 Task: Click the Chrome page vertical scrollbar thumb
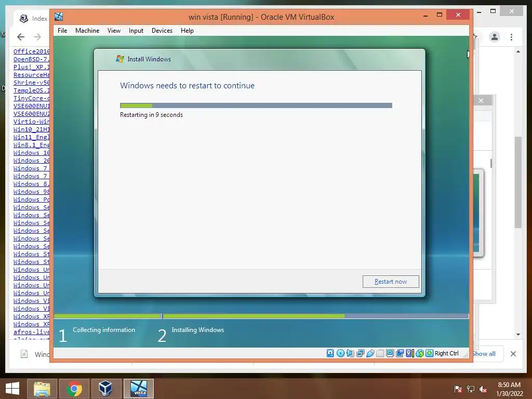(518, 182)
